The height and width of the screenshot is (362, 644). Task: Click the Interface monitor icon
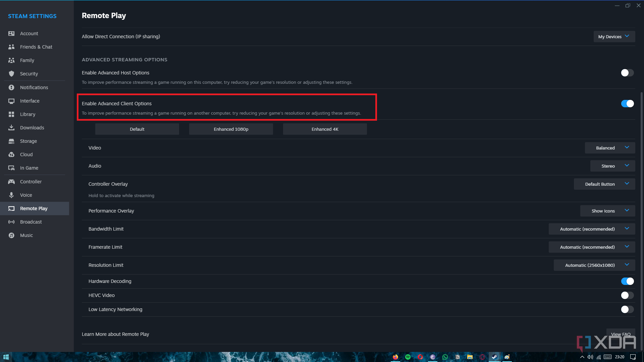point(11,101)
